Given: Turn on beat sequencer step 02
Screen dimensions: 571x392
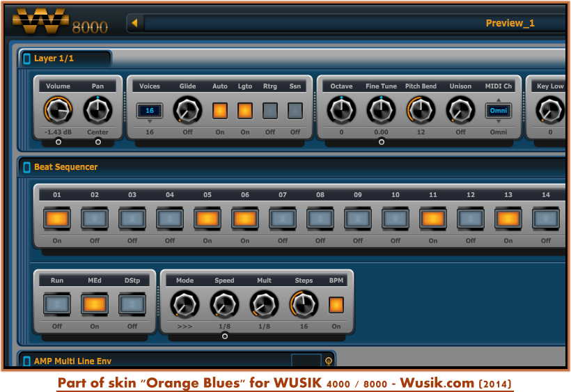Looking at the screenshot, I should click(x=95, y=219).
